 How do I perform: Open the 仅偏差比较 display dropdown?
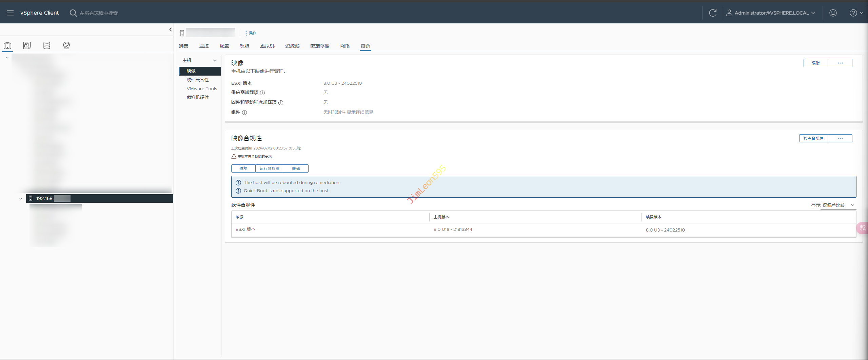(x=837, y=205)
